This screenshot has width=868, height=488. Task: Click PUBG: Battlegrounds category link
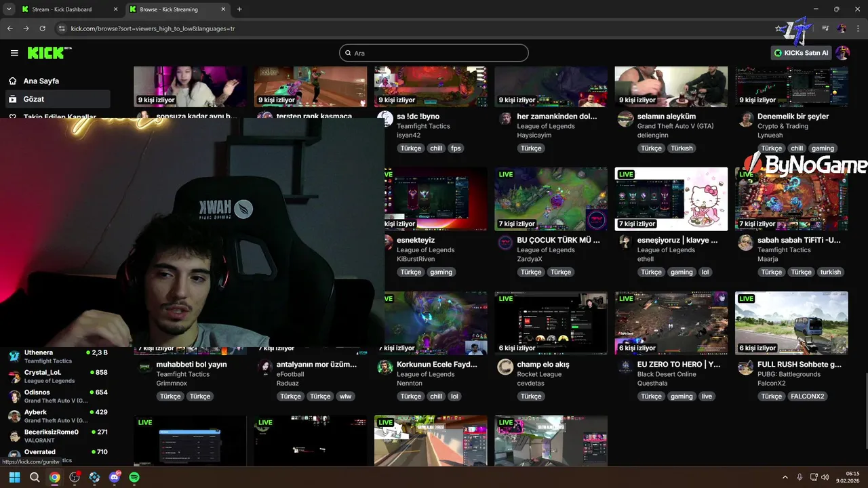(789, 374)
